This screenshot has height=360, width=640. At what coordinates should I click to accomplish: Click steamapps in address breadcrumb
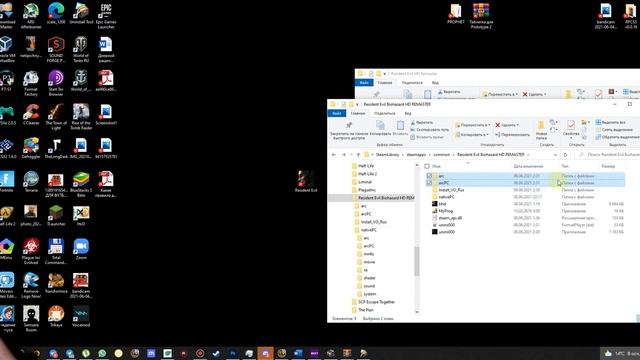(x=416, y=155)
